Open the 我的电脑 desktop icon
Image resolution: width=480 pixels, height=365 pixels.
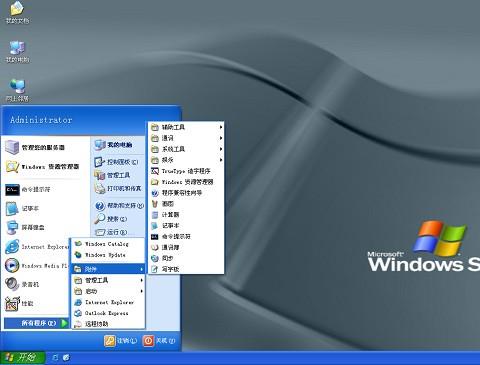[17, 52]
